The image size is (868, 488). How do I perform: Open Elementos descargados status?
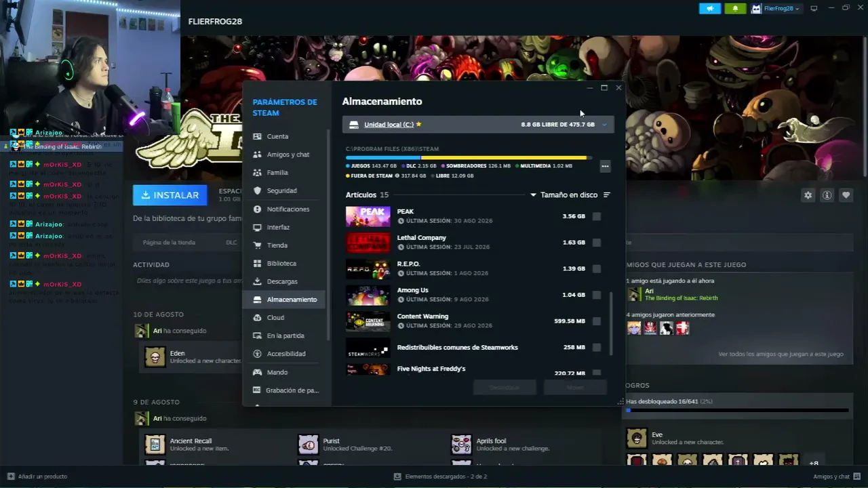coord(439,476)
